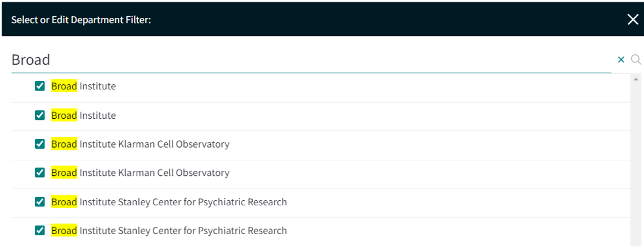Select the second 'Broad Institute' label text
Image resolution: width=644 pixels, height=248 pixels.
coord(83,115)
